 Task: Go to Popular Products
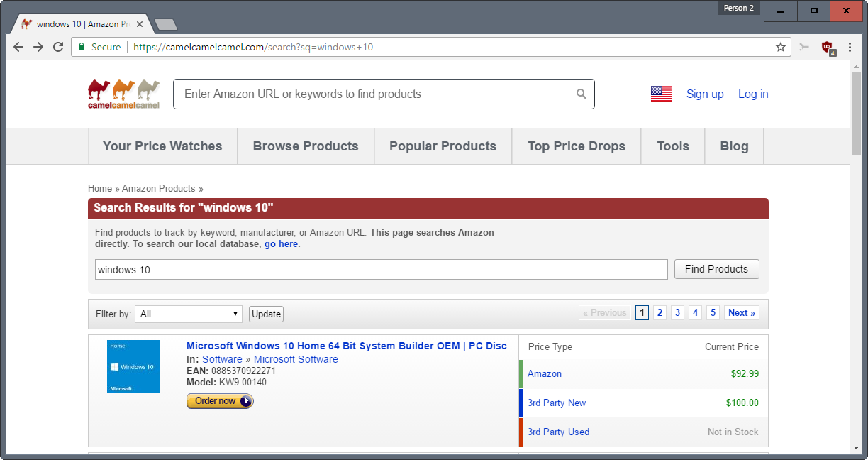click(443, 146)
